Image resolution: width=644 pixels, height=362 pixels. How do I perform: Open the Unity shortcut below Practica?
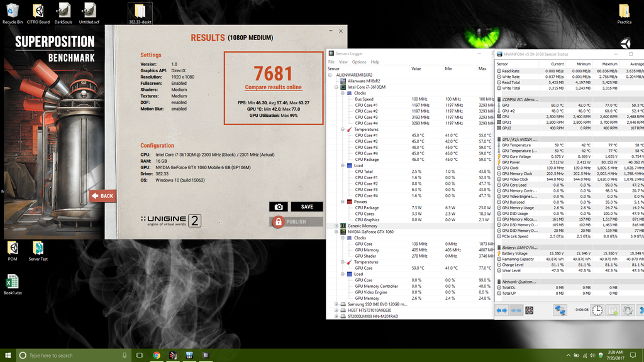[625, 43]
